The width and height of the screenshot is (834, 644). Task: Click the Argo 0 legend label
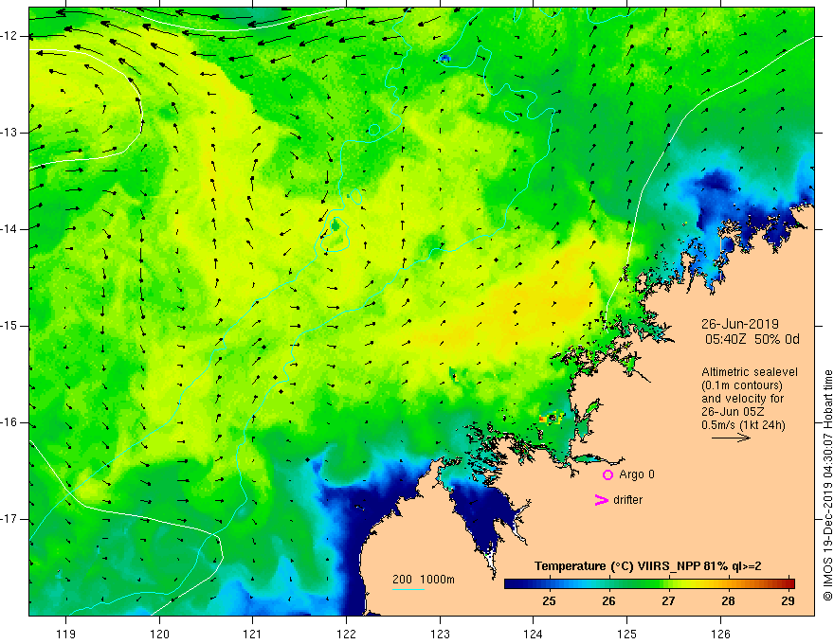[637, 474]
